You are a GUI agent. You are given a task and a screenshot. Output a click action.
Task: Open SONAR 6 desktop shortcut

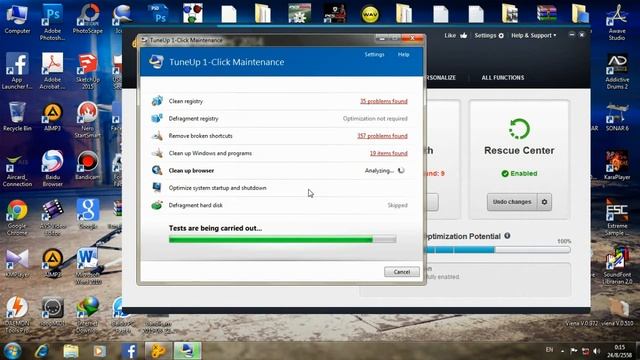click(x=617, y=117)
